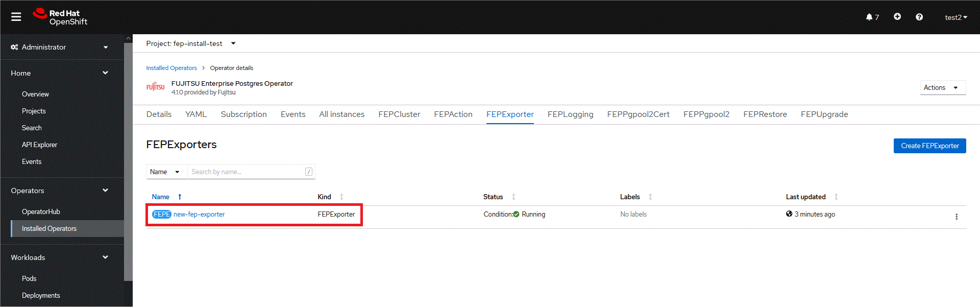Open the Administrator perspective switcher

pyautogui.click(x=60, y=47)
